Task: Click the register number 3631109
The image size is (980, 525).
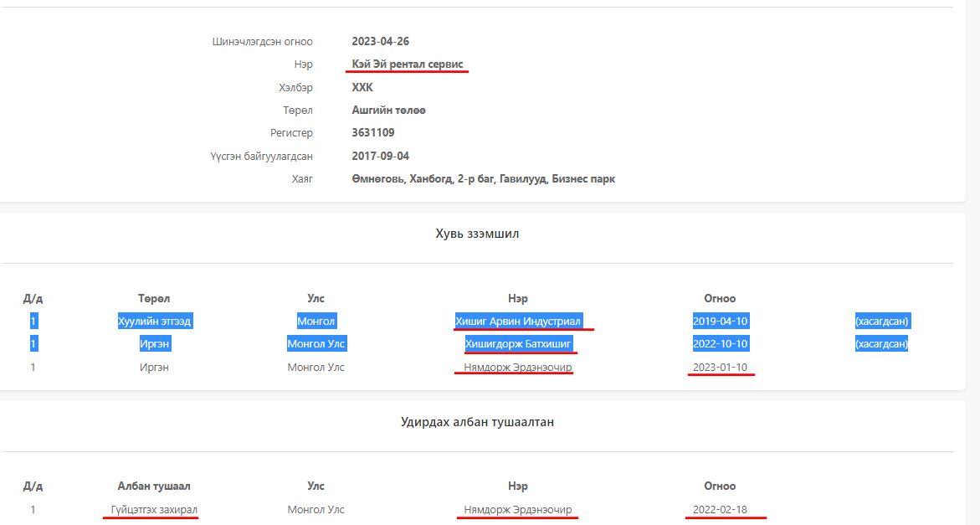Action: [x=373, y=132]
